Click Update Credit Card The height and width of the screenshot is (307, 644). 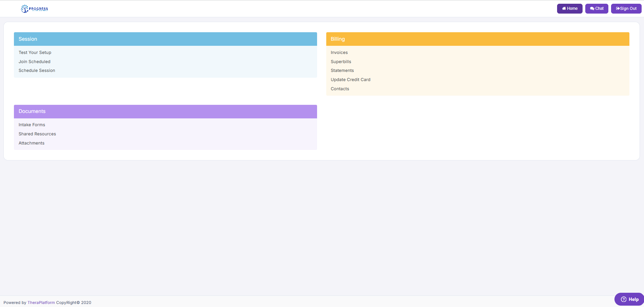(350, 80)
